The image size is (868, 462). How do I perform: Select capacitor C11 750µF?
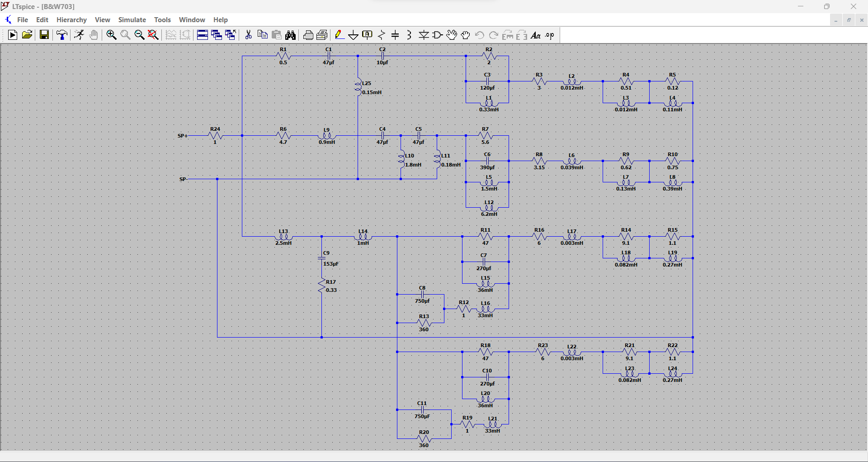[422, 410]
